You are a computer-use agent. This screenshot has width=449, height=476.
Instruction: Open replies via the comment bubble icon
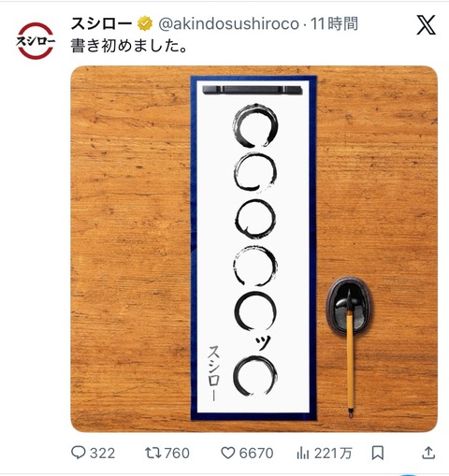tap(79, 453)
